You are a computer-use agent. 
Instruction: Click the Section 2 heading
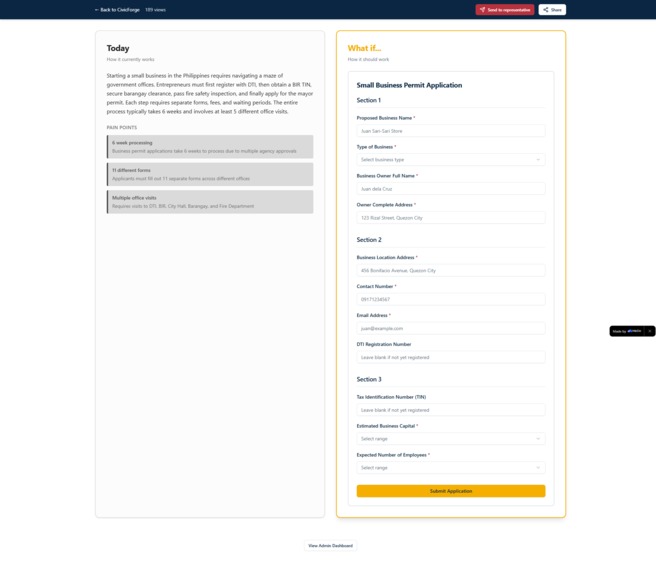point(369,240)
